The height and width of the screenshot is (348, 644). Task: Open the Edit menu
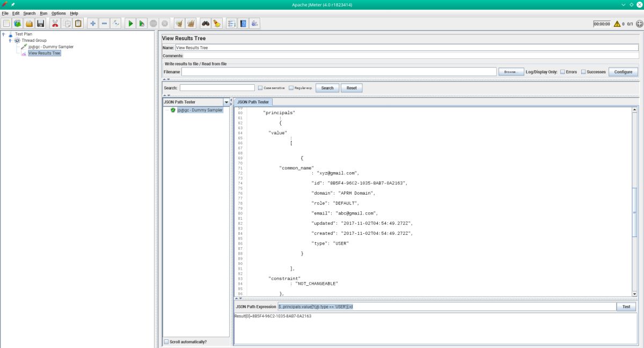16,13
